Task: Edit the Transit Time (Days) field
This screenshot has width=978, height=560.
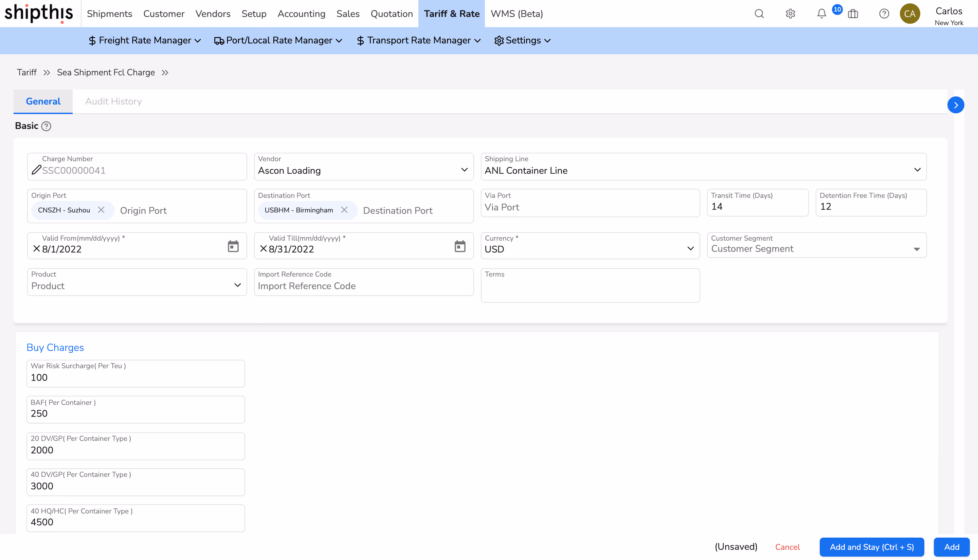Action: click(x=758, y=203)
